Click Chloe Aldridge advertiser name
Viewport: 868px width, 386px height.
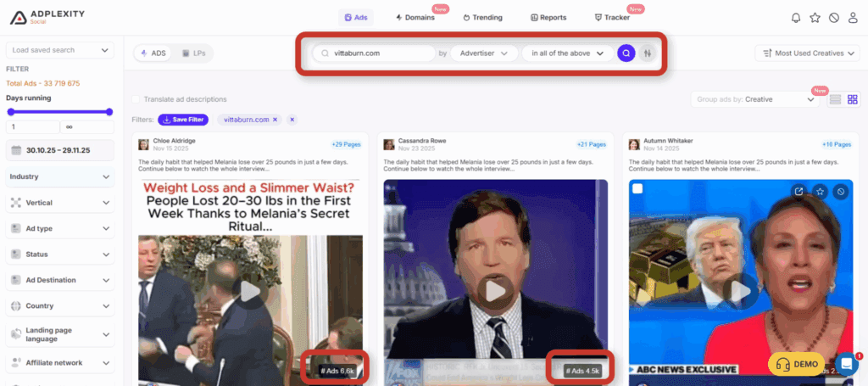coord(174,141)
